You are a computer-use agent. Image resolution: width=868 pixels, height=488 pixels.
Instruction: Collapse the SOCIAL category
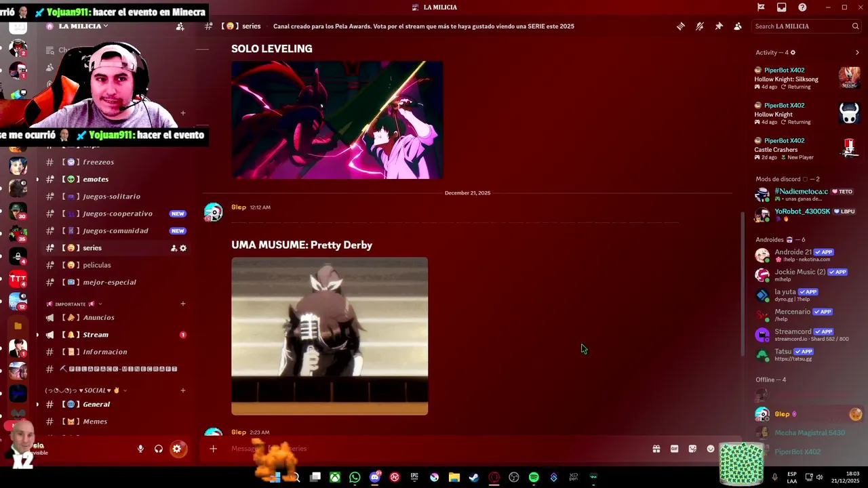pos(86,390)
